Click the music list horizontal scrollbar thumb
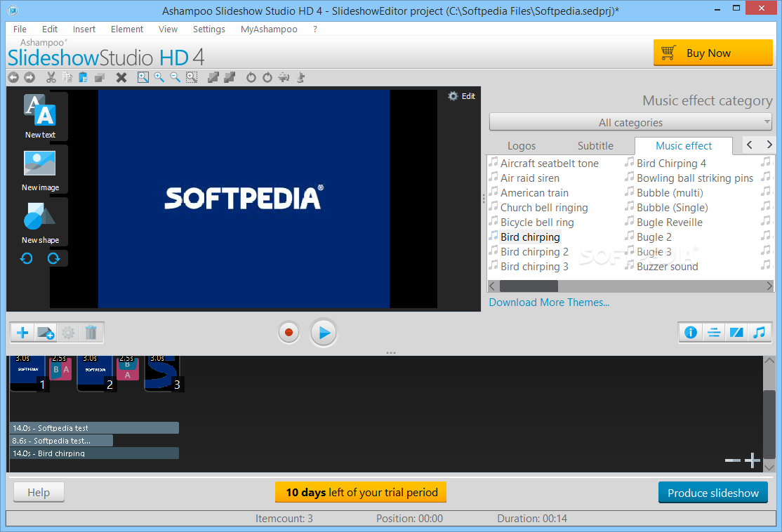The width and height of the screenshot is (782, 532). [529, 286]
